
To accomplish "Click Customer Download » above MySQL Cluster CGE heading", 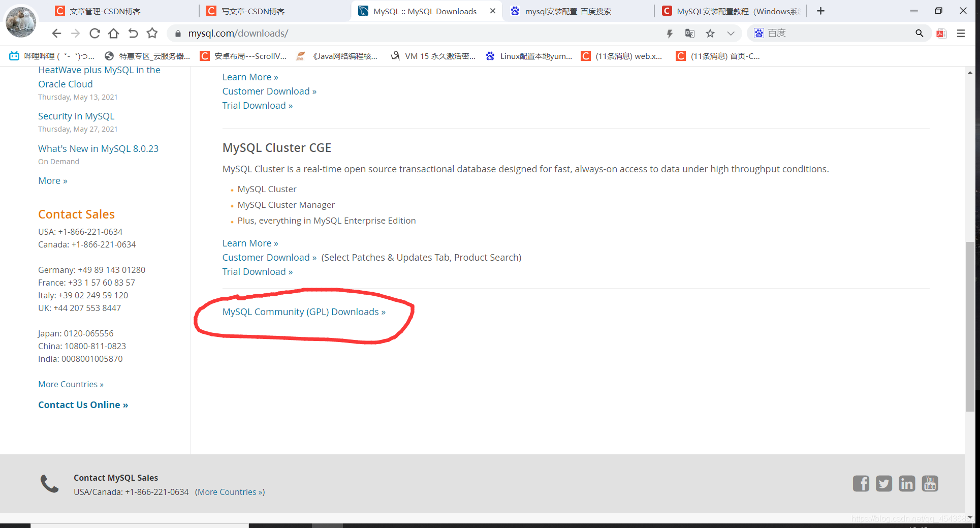I will (x=269, y=91).
